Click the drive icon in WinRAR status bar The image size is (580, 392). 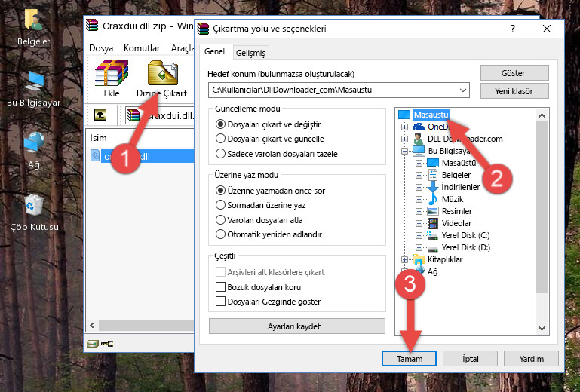(x=92, y=344)
